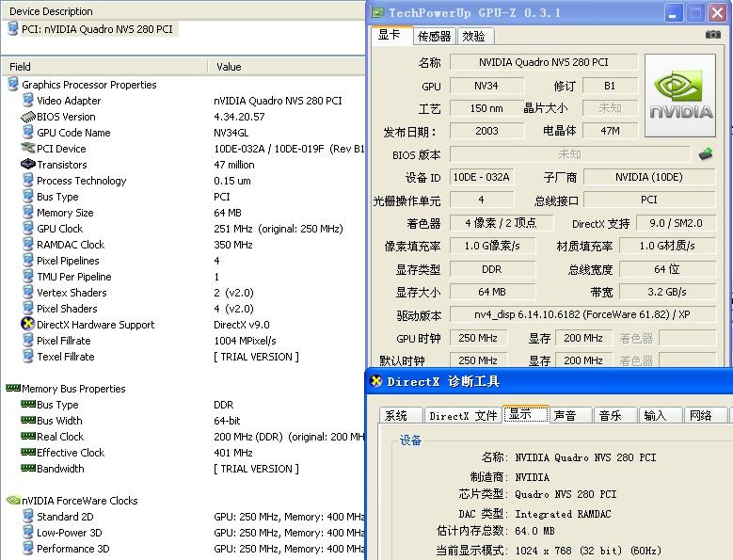Click the Memory Bus Properties group icon

pos(13,388)
